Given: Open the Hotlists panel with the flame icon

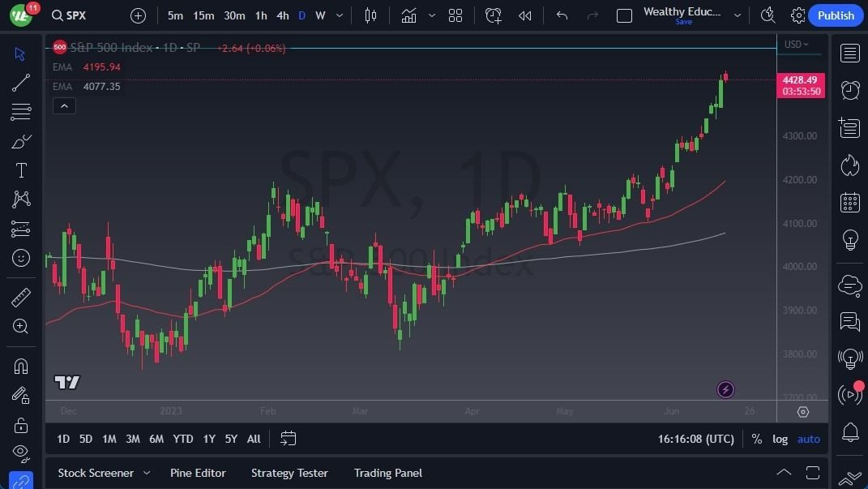Looking at the screenshot, I should pyautogui.click(x=849, y=165).
